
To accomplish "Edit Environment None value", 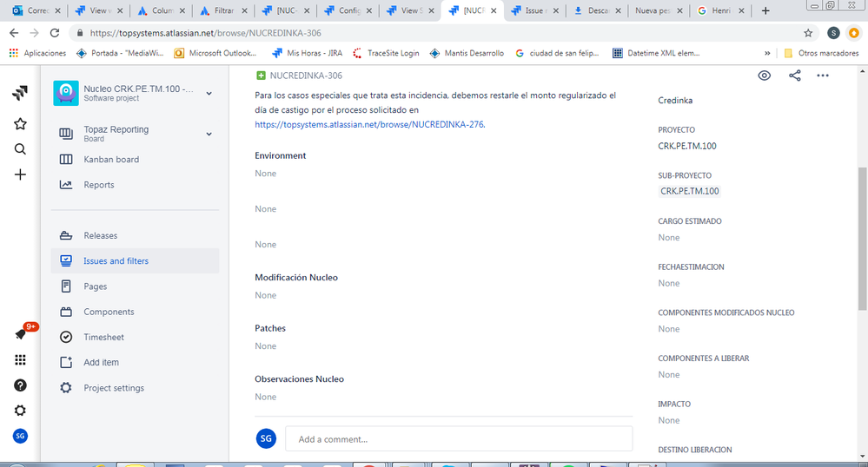I will (266, 174).
